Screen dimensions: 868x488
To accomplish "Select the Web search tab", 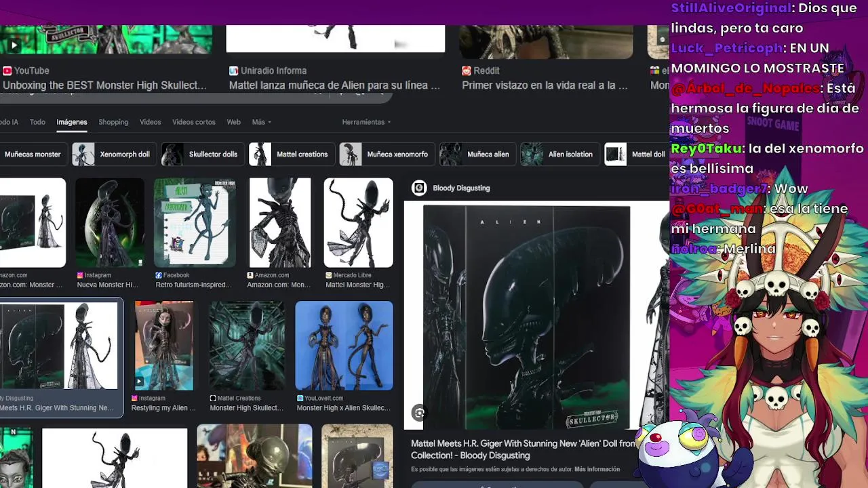I will [x=234, y=122].
